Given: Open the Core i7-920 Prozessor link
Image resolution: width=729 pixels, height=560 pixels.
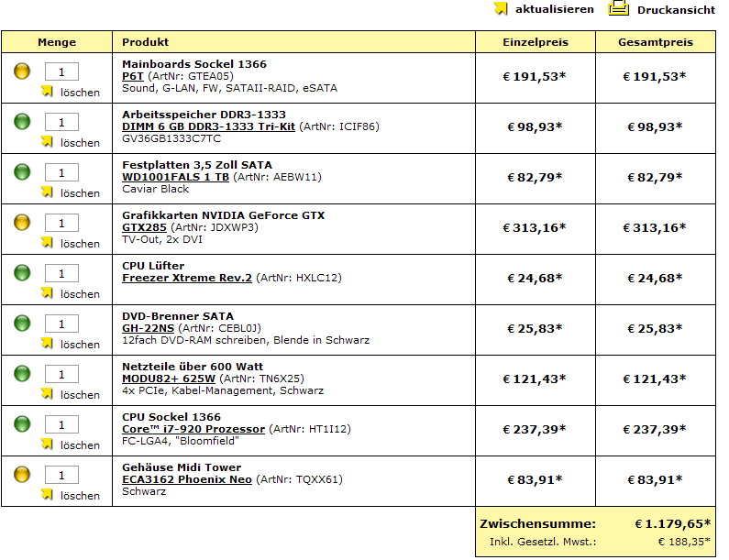Looking at the screenshot, I should [x=193, y=429].
